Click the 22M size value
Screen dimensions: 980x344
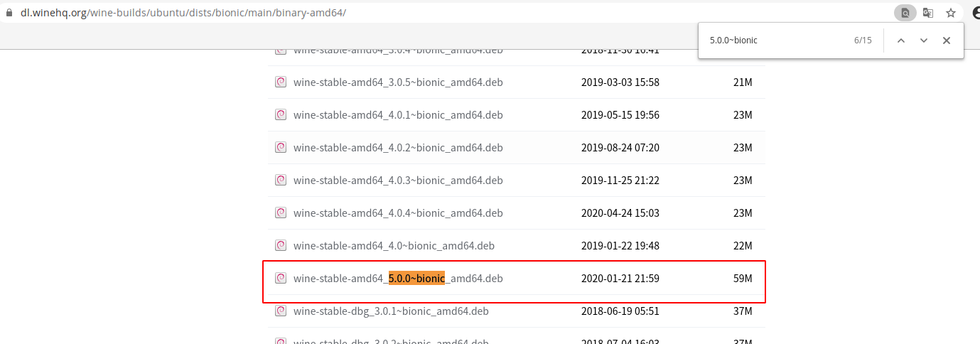point(743,246)
